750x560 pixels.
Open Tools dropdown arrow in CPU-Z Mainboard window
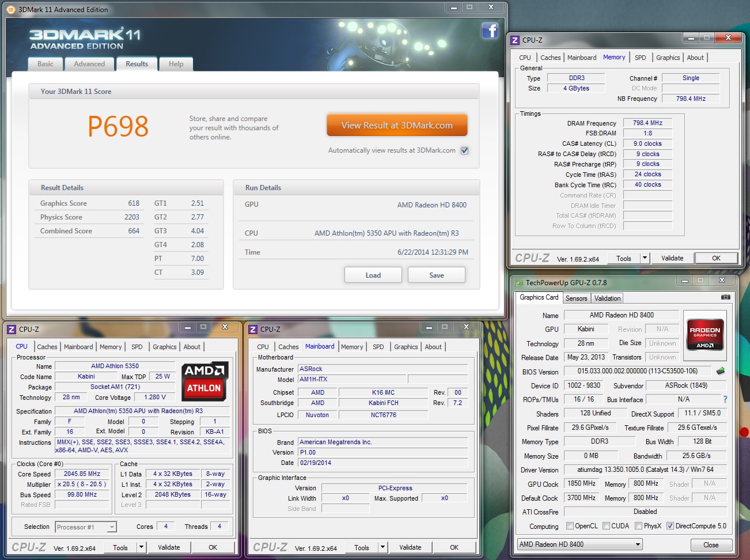383,547
